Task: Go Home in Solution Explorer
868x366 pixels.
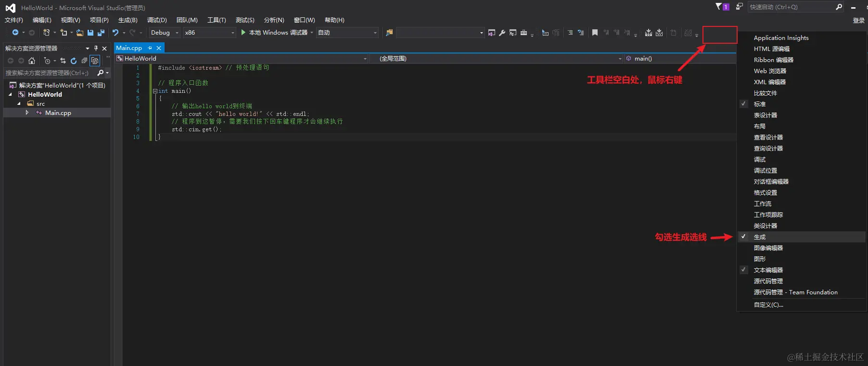Action: pyautogui.click(x=32, y=61)
